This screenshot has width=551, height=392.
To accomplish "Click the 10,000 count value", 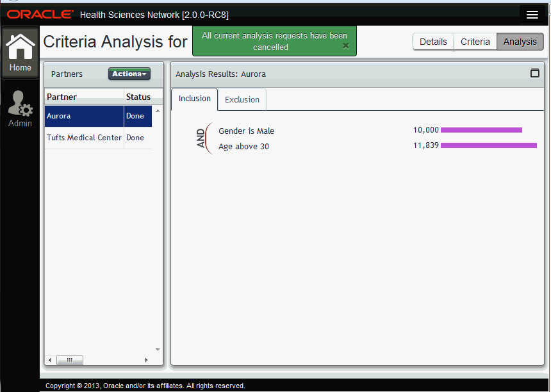I will [x=426, y=130].
